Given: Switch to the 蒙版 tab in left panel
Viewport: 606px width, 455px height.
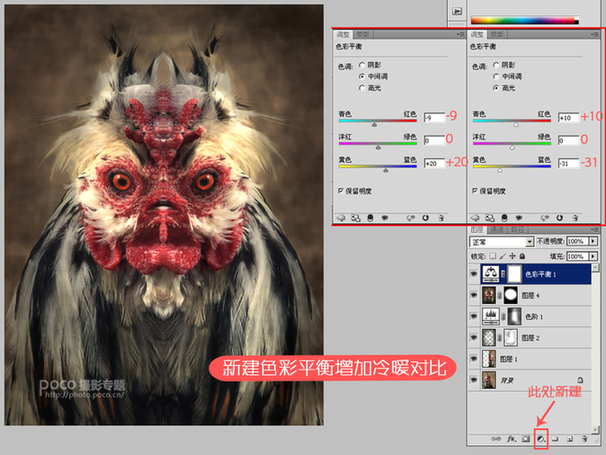Looking at the screenshot, I should (364, 35).
